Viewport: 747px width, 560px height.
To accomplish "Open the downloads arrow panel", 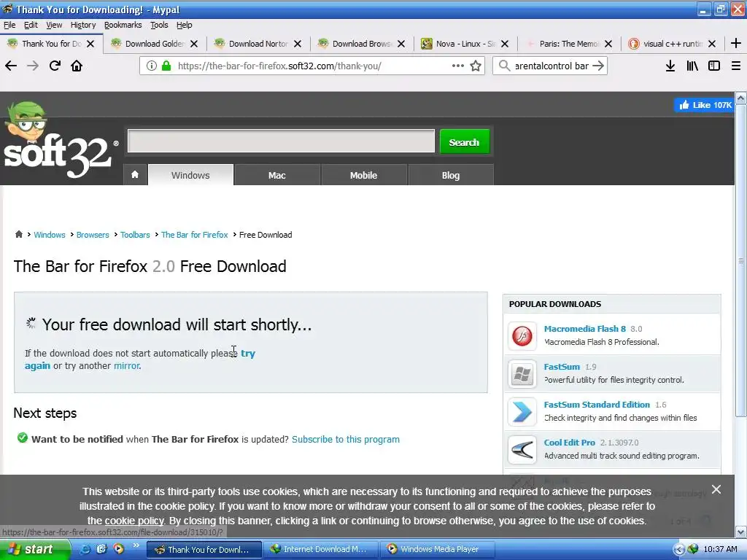I will pos(670,66).
